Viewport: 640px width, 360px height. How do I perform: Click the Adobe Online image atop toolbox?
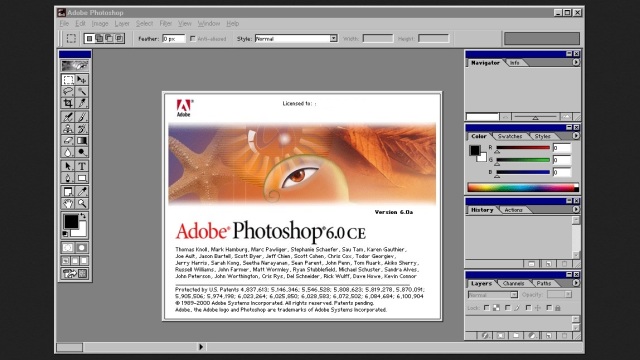(75, 65)
